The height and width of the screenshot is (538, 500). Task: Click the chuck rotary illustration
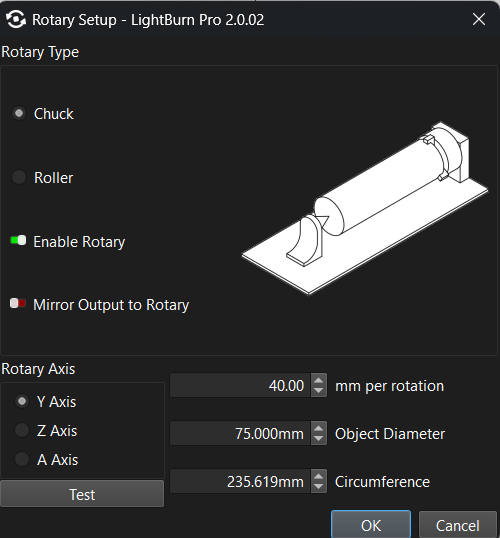pyautogui.click(x=365, y=208)
